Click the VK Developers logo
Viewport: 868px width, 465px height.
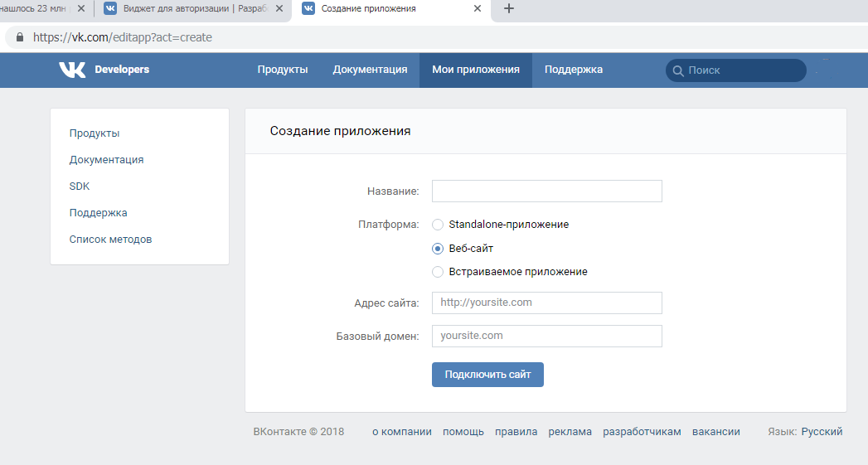pos(104,69)
